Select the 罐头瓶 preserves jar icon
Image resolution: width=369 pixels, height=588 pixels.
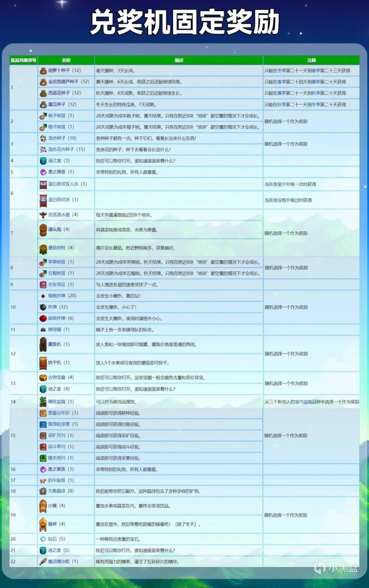click(x=43, y=230)
